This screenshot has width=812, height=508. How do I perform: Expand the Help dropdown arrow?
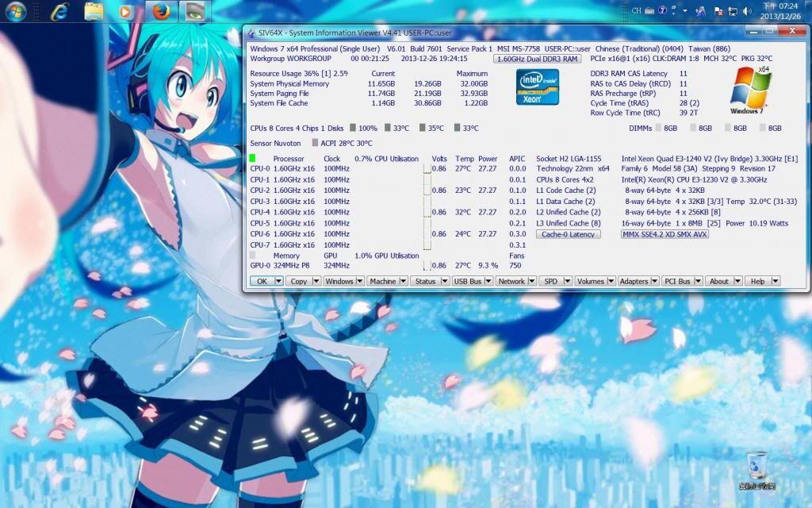click(x=776, y=281)
